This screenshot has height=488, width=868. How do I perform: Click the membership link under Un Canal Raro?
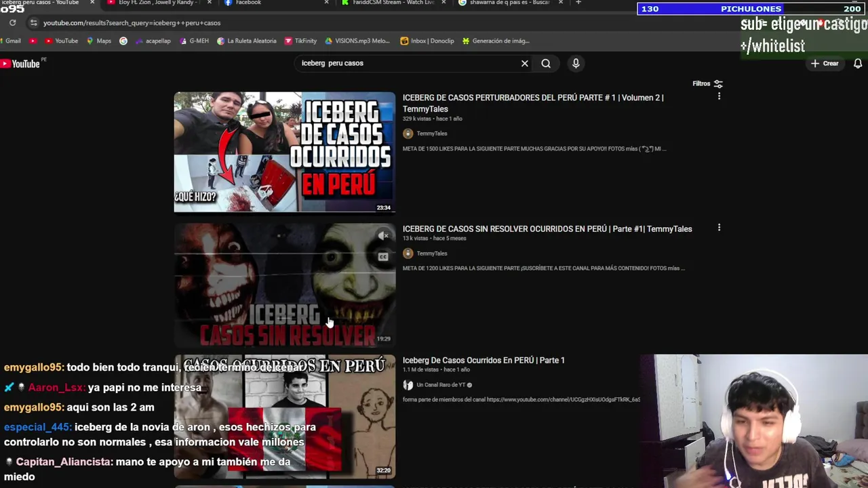coord(564,400)
